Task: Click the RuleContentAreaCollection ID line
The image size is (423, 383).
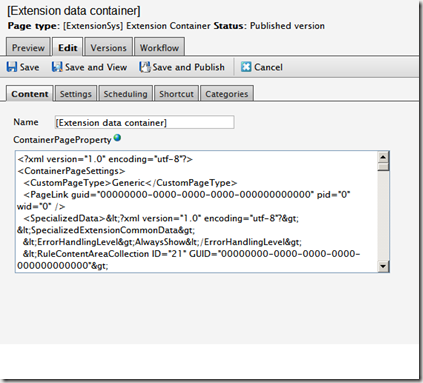Action: point(191,254)
